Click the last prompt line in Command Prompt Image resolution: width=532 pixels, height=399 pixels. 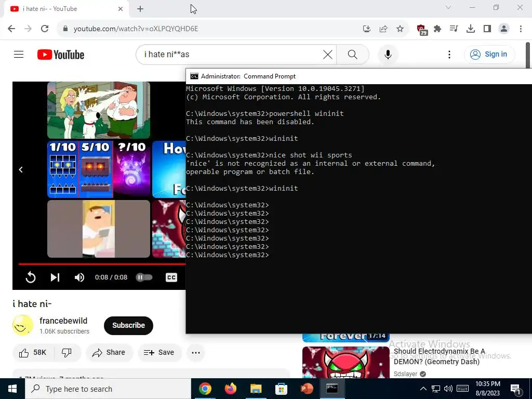[x=228, y=255]
